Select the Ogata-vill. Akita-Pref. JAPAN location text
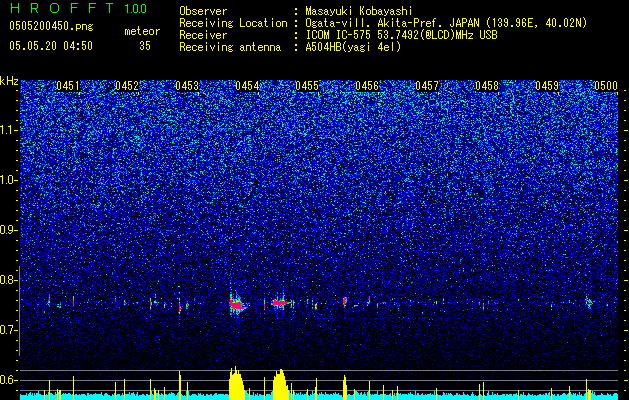The height and width of the screenshot is (400, 629). coord(446,23)
